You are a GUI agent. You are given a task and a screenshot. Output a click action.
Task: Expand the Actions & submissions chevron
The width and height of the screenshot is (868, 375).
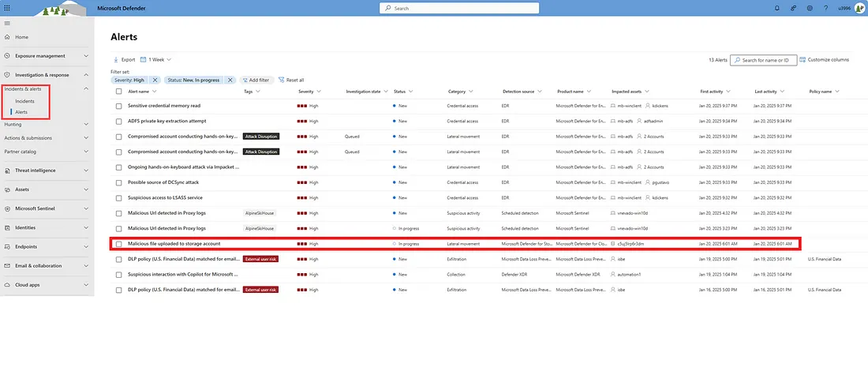[x=86, y=138]
